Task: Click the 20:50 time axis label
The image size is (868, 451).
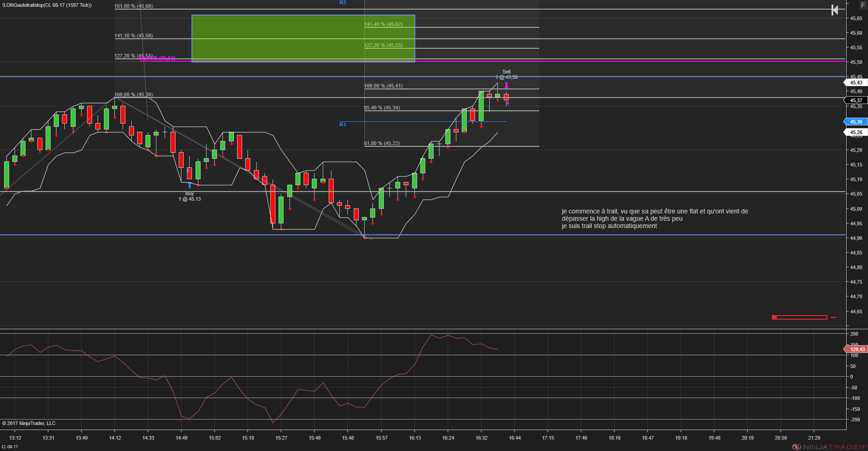Action: (781, 438)
